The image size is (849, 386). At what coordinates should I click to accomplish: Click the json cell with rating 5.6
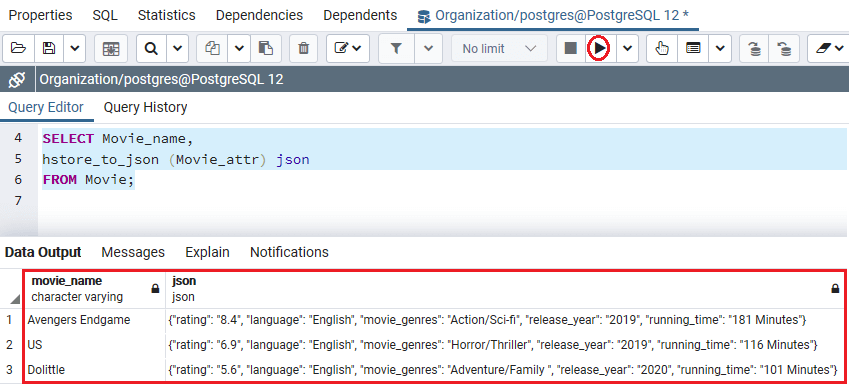[x=505, y=370]
